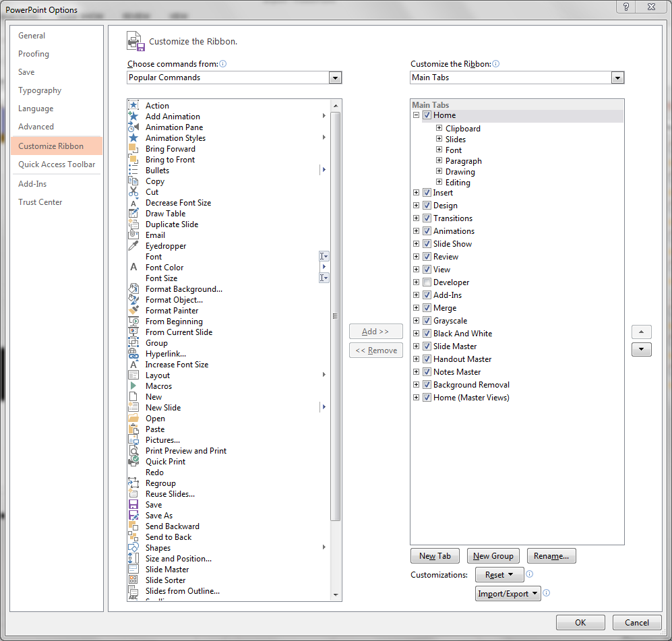Click the Email paperclip icon
The image size is (672, 641).
133,235
